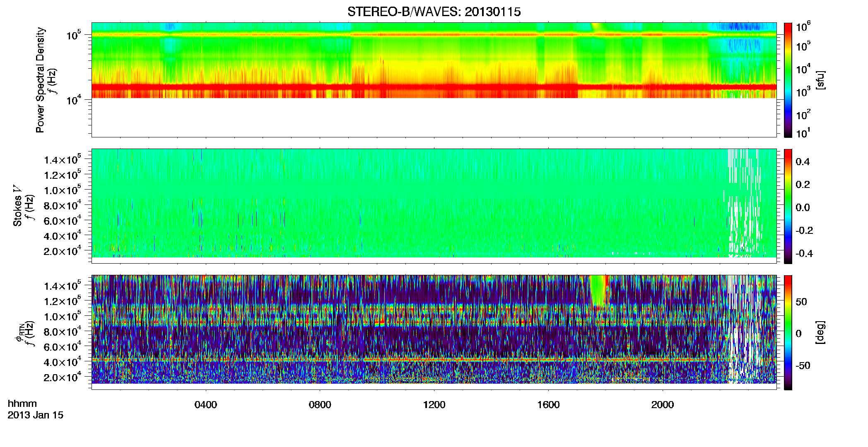868x447 pixels.
Task: Click the "-0.4" tick on the Stokes V colorbar
Action: tap(804, 253)
